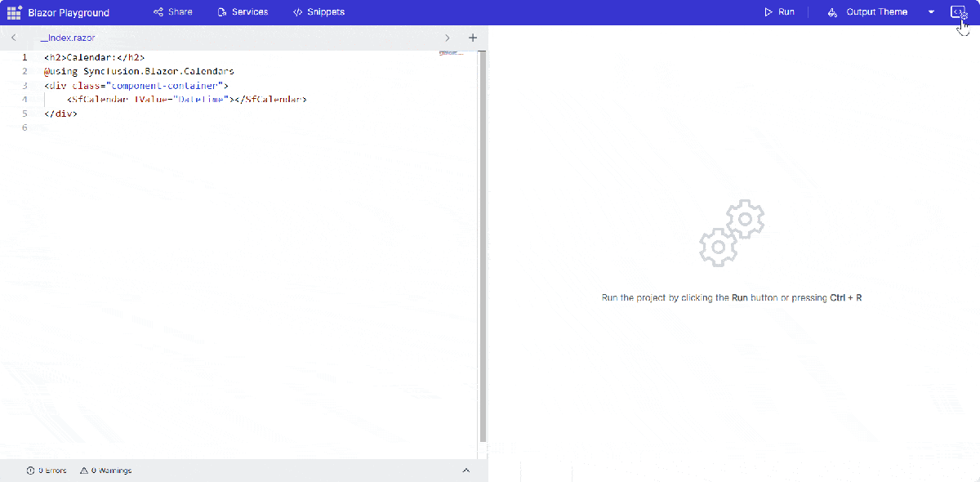The width and height of the screenshot is (980, 482).
Task: Click the Blazor Playground logo icon
Action: 14,12
